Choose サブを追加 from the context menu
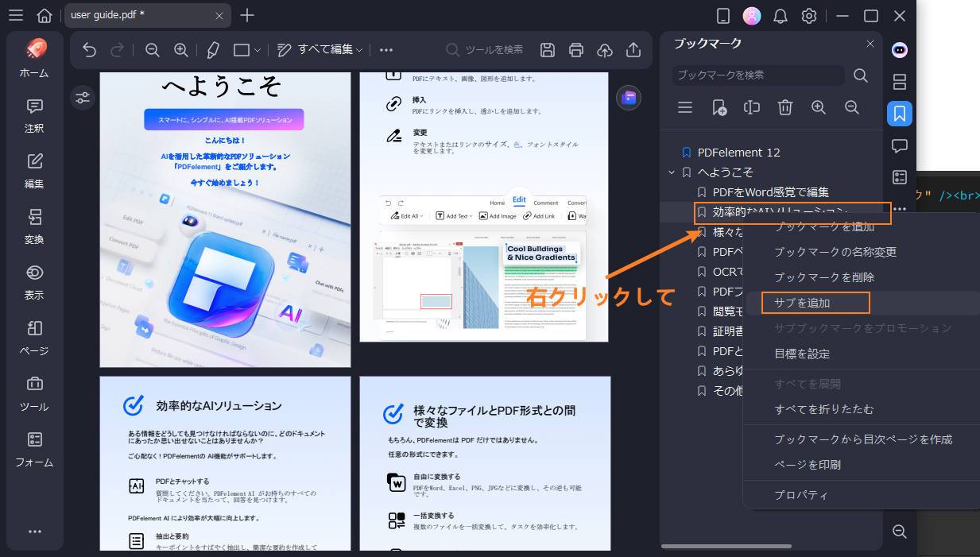The width and height of the screenshot is (980, 557). click(815, 303)
